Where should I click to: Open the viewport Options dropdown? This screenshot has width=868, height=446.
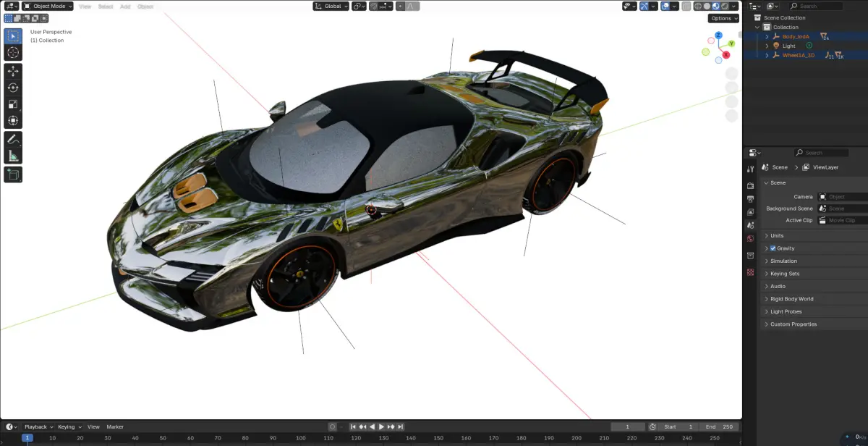coord(723,18)
